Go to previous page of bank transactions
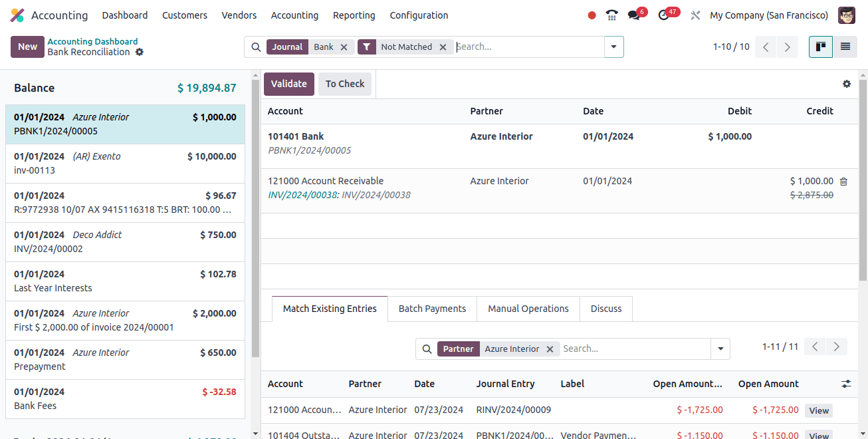Screen dimensions: 868x439 pyautogui.click(x=766, y=47)
